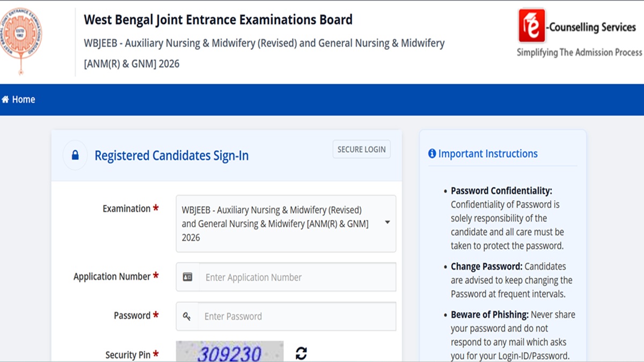Image resolution: width=644 pixels, height=362 pixels.
Task: Click the Registered Candidates Sign-In heading
Action: [171, 156]
